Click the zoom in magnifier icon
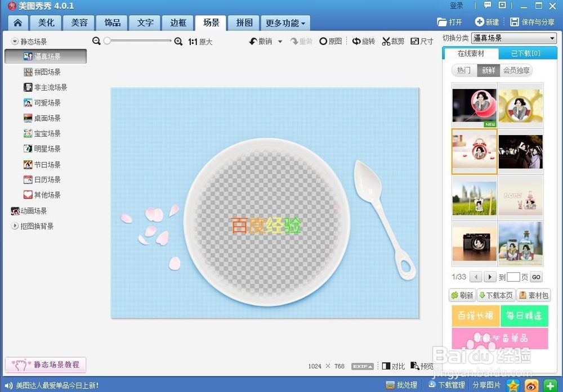This screenshot has height=392, width=563. click(178, 42)
